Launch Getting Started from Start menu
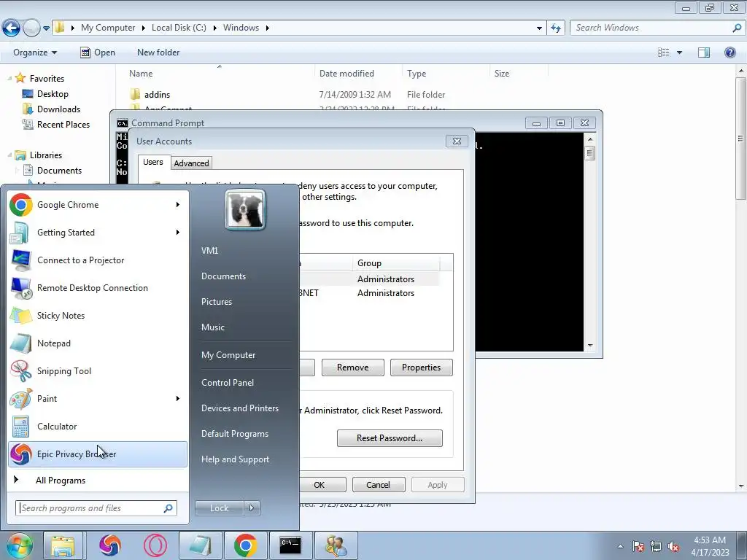 [98, 233]
